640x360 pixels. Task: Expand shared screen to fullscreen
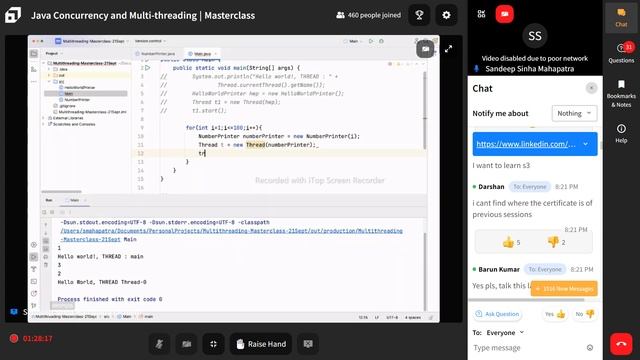tap(449, 49)
